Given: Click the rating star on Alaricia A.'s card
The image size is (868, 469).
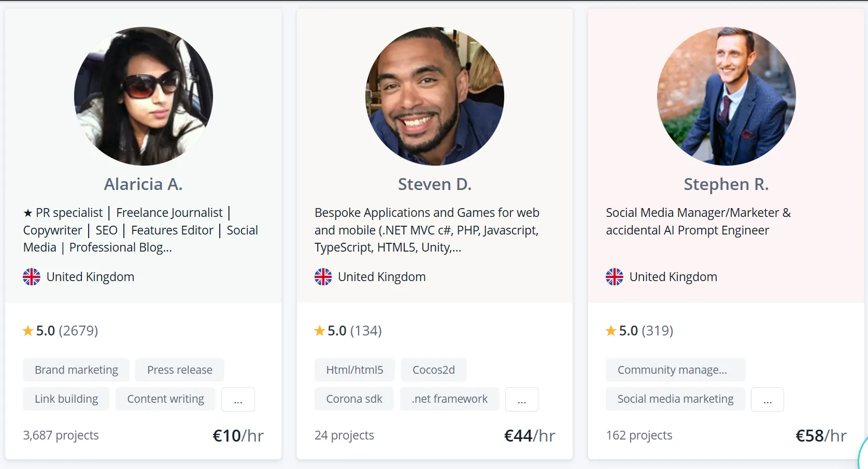Looking at the screenshot, I should 28,331.
